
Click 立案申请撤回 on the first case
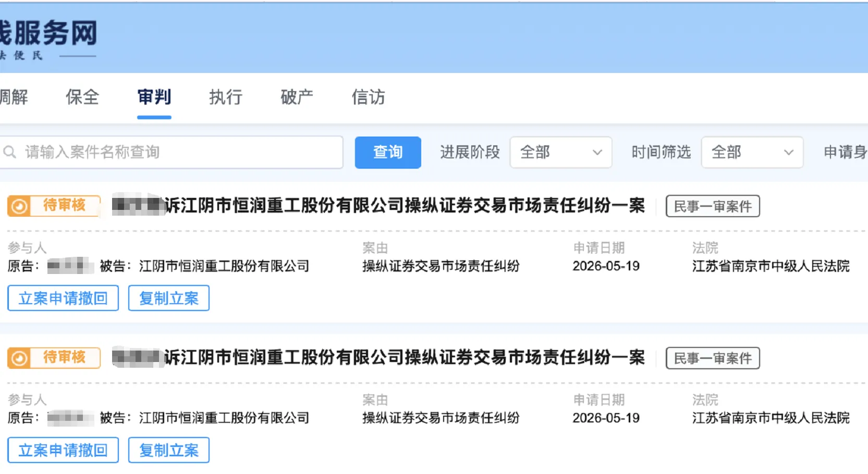coord(63,298)
